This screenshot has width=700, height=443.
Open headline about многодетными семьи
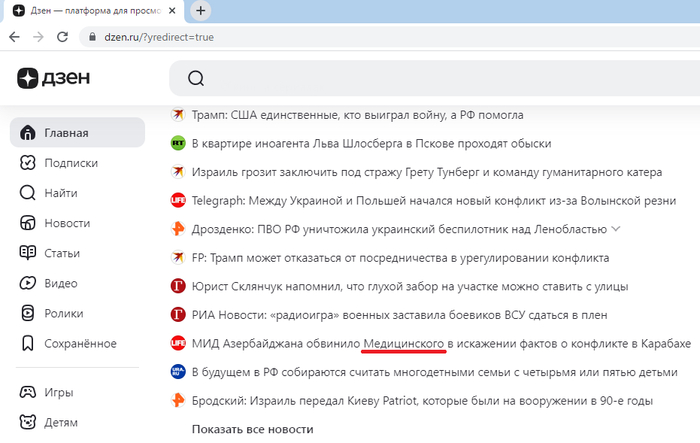(x=434, y=372)
